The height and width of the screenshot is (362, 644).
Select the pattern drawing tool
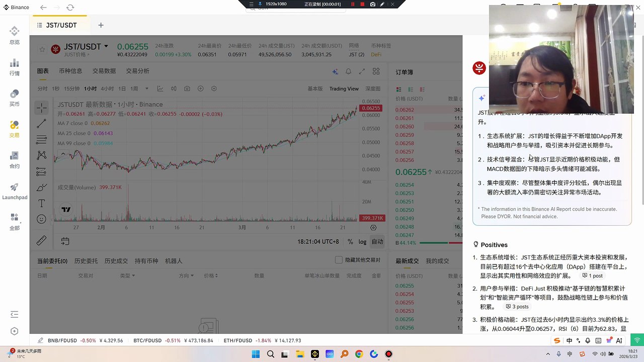(x=42, y=155)
